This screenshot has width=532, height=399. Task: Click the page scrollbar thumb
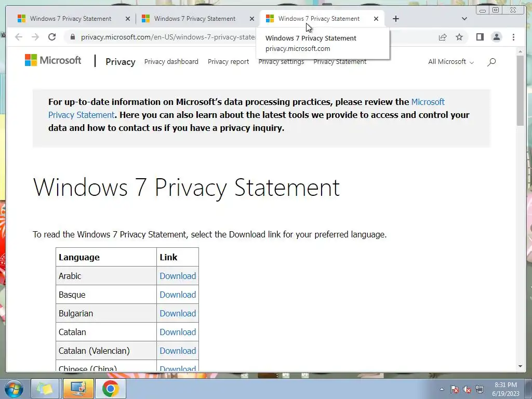click(520, 90)
